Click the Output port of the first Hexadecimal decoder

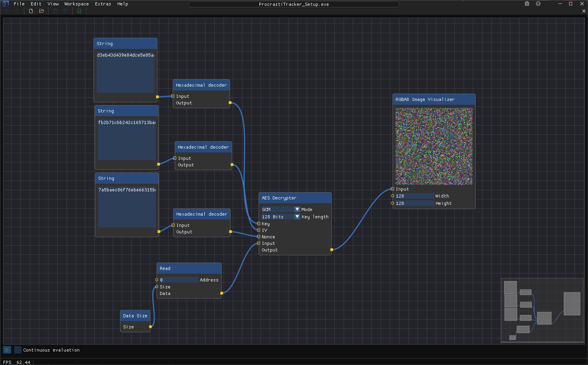click(230, 103)
